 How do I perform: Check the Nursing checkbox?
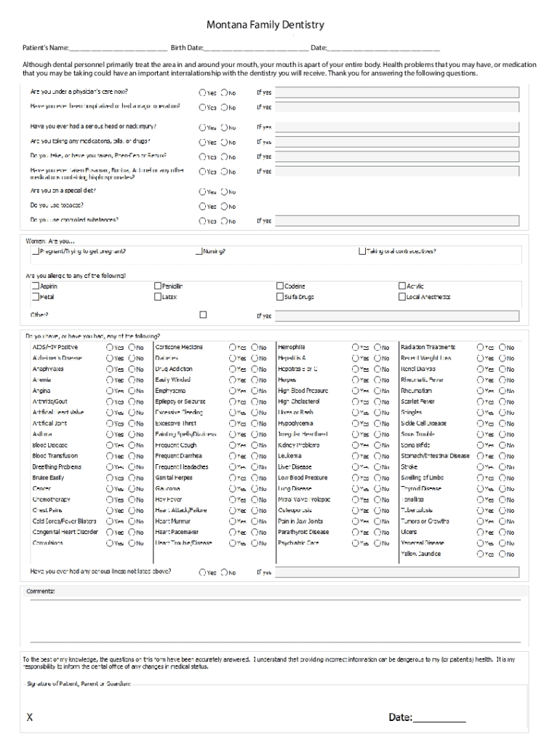tap(199, 252)
